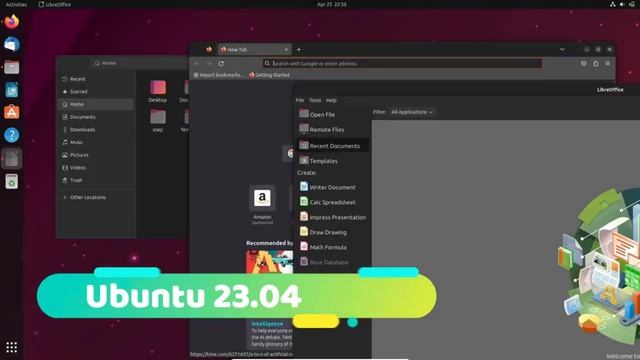Image resolution: width=640 pixels, height=360 pixels.
Task: Open a new tab with plus button
Action: click(x=299, y=49)
